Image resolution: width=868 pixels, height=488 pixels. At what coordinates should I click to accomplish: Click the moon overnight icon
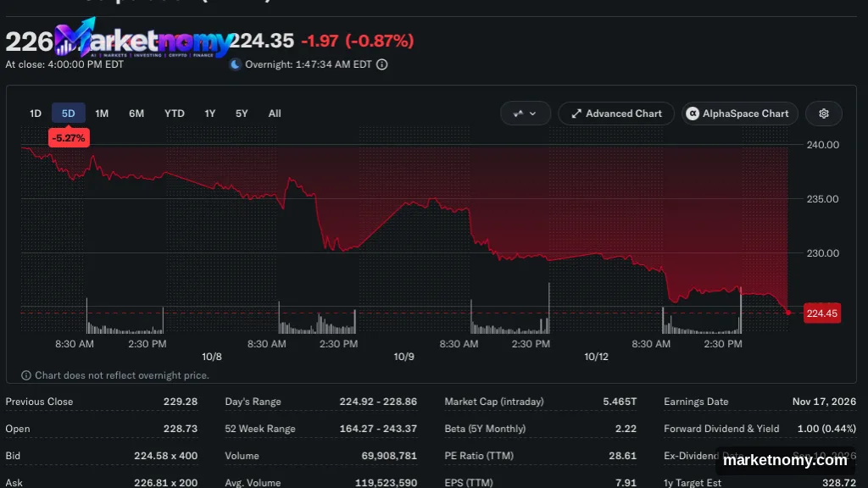coord(235,64)
